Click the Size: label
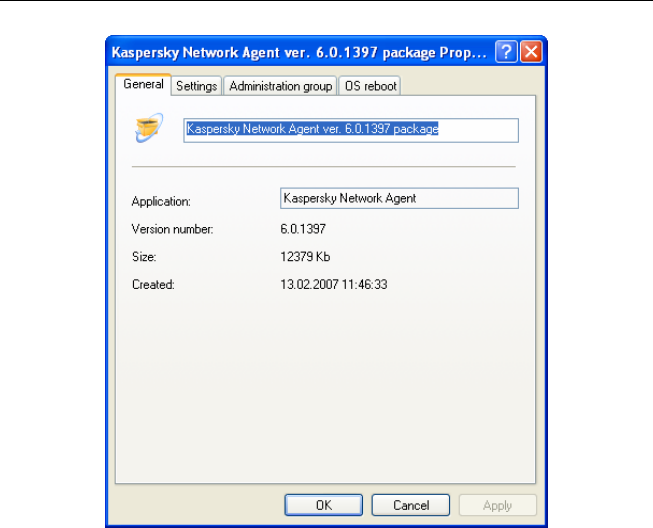The width and height of the screenshot is (653, 528). point(144,257)
